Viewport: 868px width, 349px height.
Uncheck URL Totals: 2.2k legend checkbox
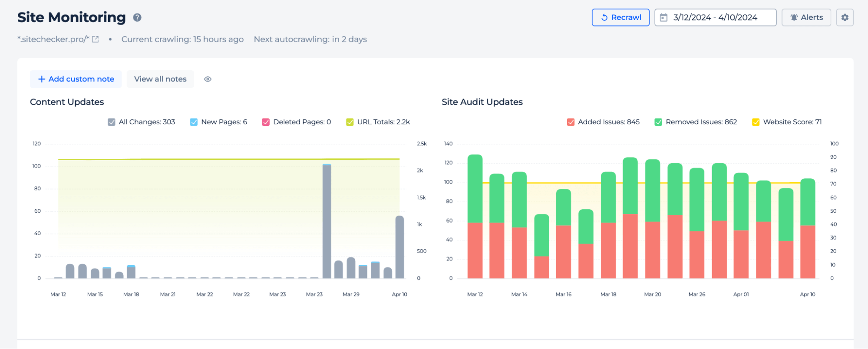click(350, 122)
